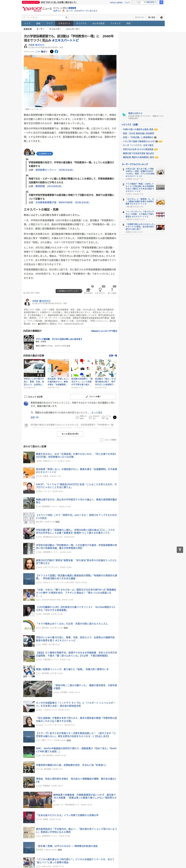Click the top ウェブ検索 input field

point(137,2)
